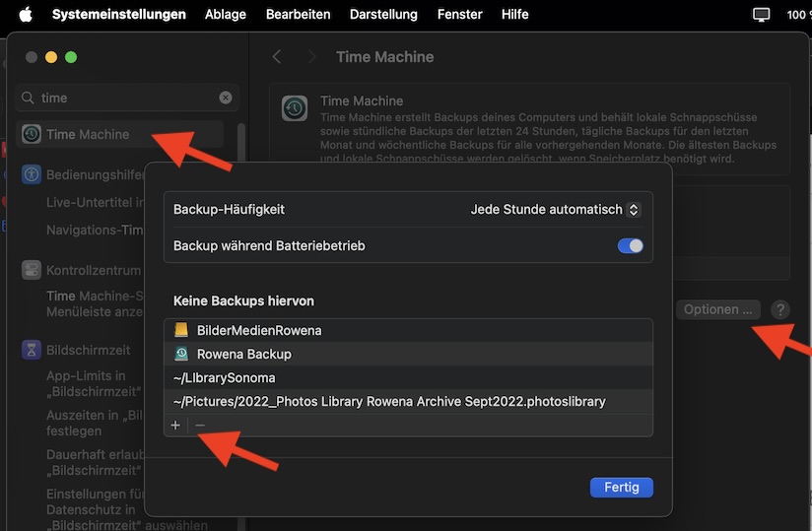Image resolution: width=812 pixels, height=531 pixels.
Task: Clear the search field text
Action: pos(226,98)
